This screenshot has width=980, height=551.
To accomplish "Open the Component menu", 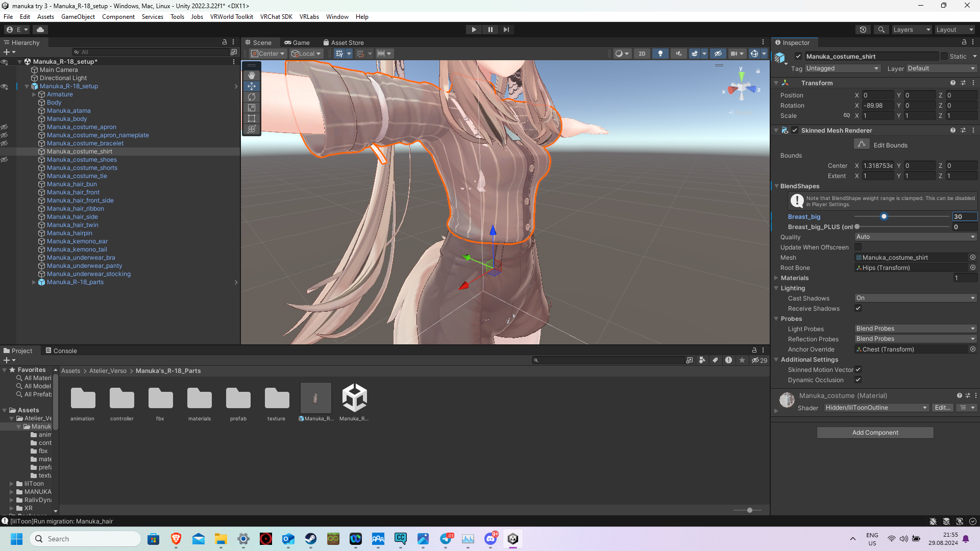I will (x=118, y=17).
